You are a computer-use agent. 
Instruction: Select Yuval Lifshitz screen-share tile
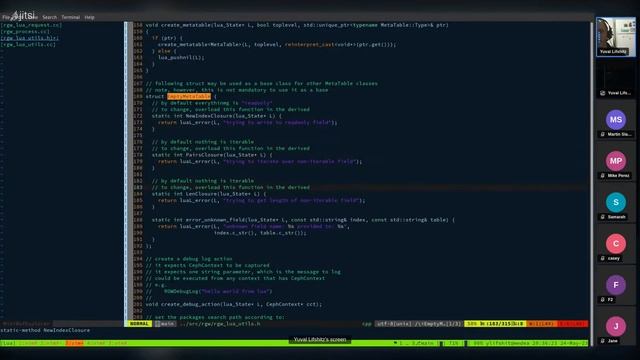616,78
